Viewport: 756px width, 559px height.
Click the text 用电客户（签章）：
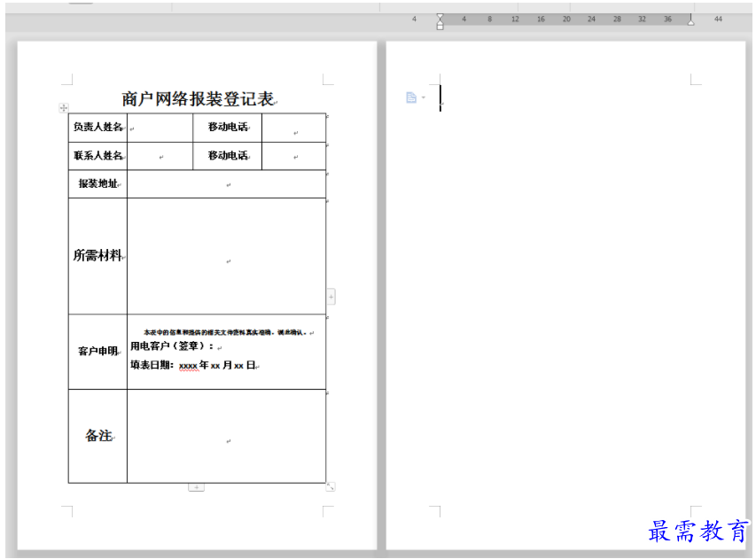(x=173, y=346)
